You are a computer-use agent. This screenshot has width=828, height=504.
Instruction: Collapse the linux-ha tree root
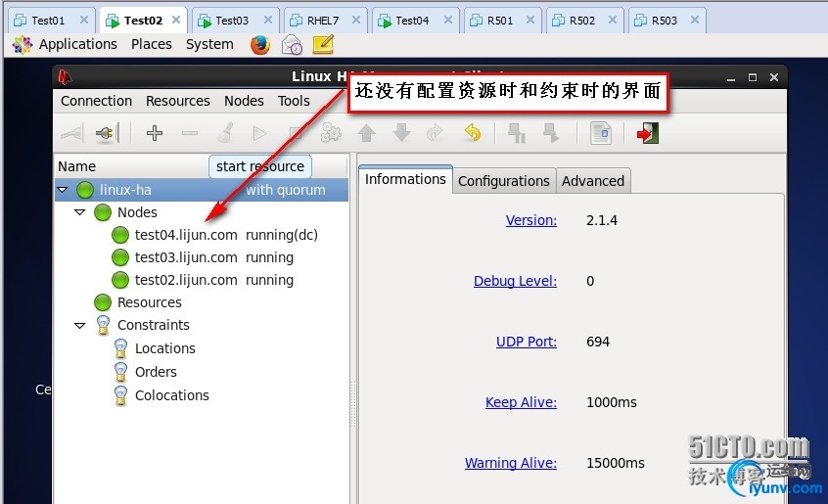coord(63,190)
